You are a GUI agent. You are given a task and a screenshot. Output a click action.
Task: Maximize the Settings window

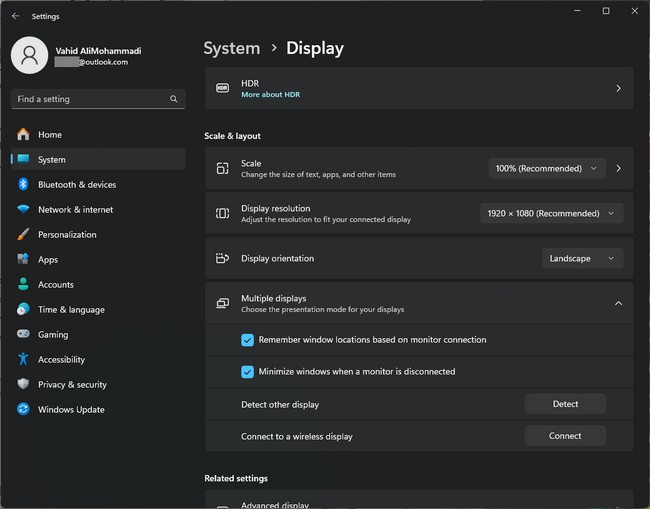(x=606, y=11)
